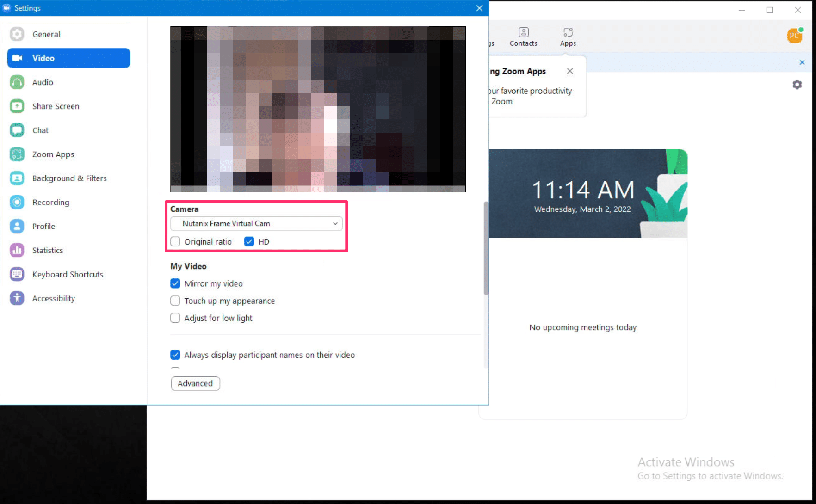Screen dimensions: 816x504
Task: Click the 11:14 AM clock banner
Action: tap(583, 190)
